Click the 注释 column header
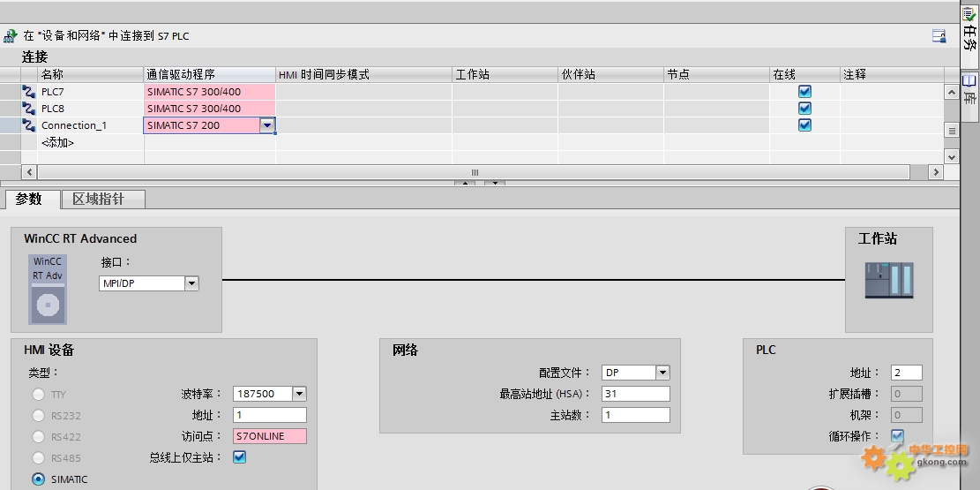 892,74
